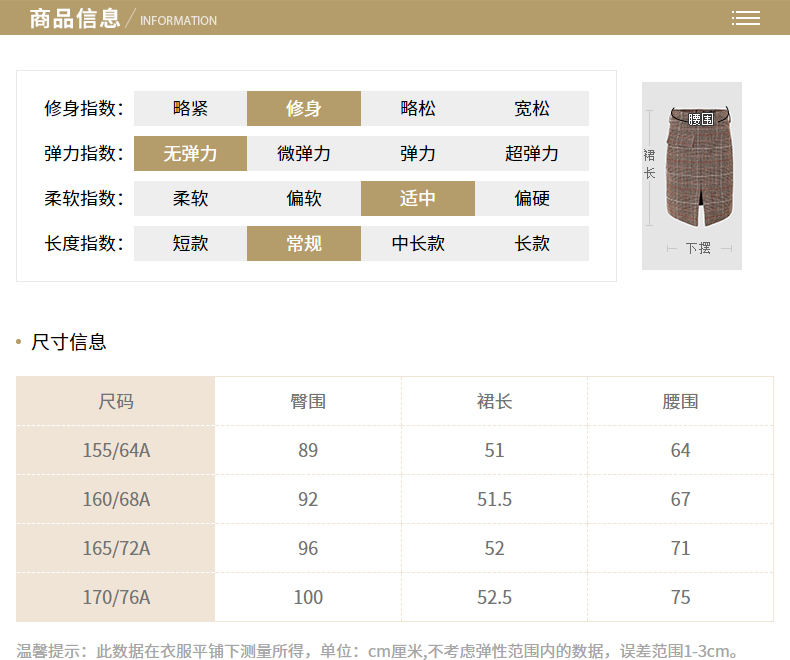Click the 腰围 label on skirt image
This screenshot has height=660, width=790.
pyautogui.click(x=700, y=119)
